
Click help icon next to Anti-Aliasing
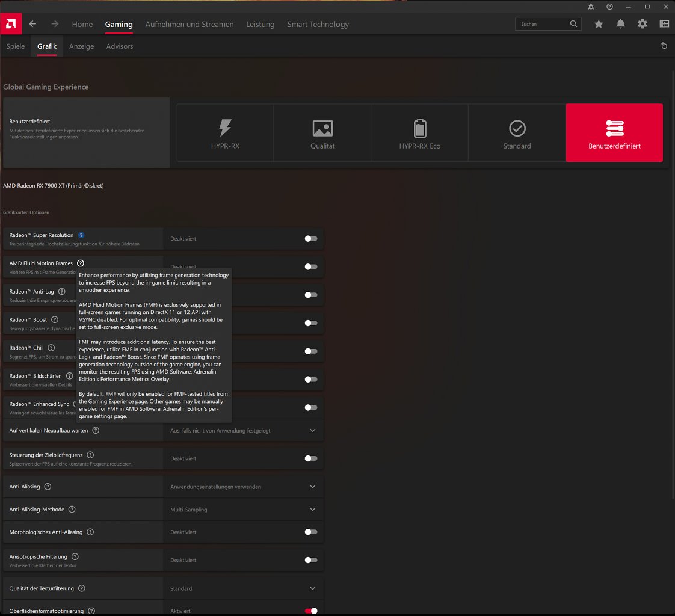coord(48,487)
